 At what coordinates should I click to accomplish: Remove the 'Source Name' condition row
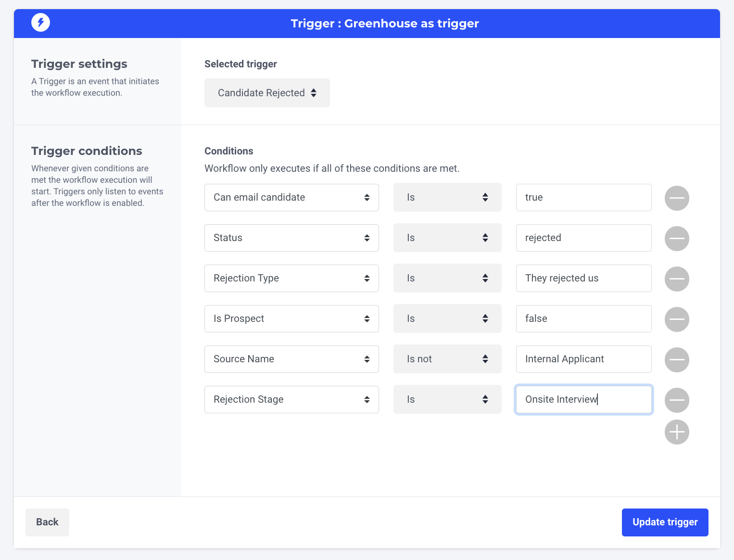(x=677, y=360)
